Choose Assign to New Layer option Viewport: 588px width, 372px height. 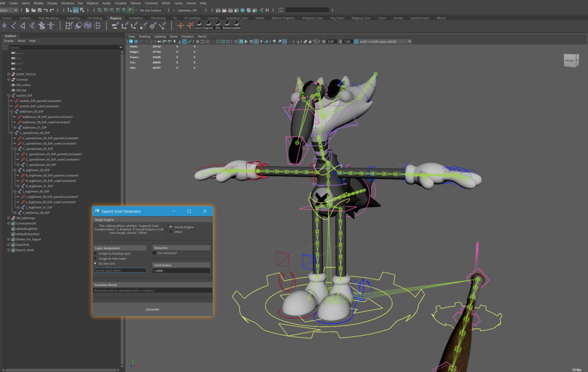click(95, 258)
